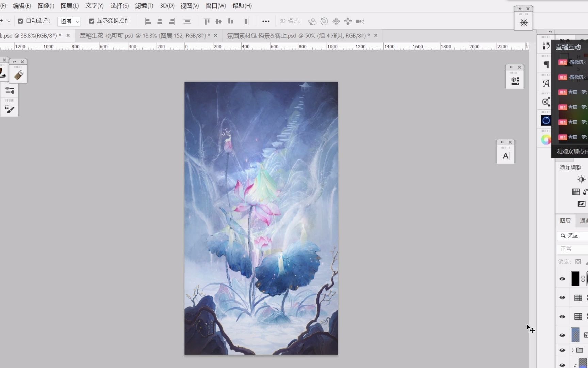Close the 氛围素材包 document tab
The width and height of the screenshot is (588, 368).
click(376, 35)
